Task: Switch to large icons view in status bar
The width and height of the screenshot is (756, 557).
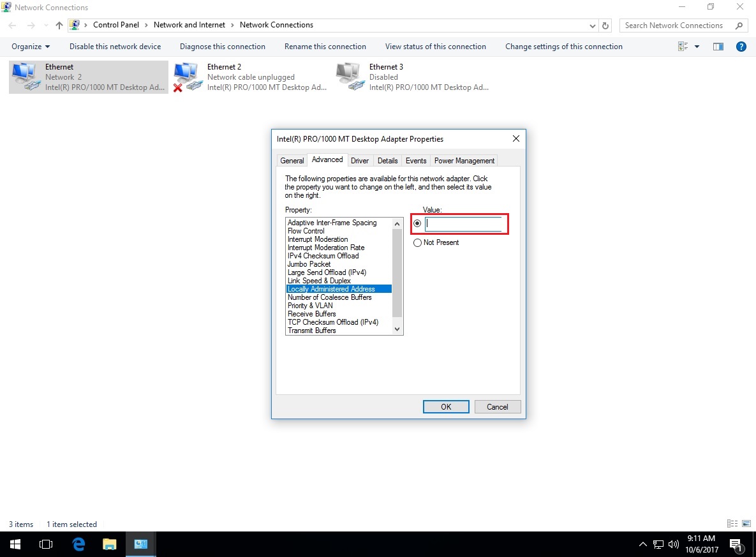Action: tap(746, 524)
